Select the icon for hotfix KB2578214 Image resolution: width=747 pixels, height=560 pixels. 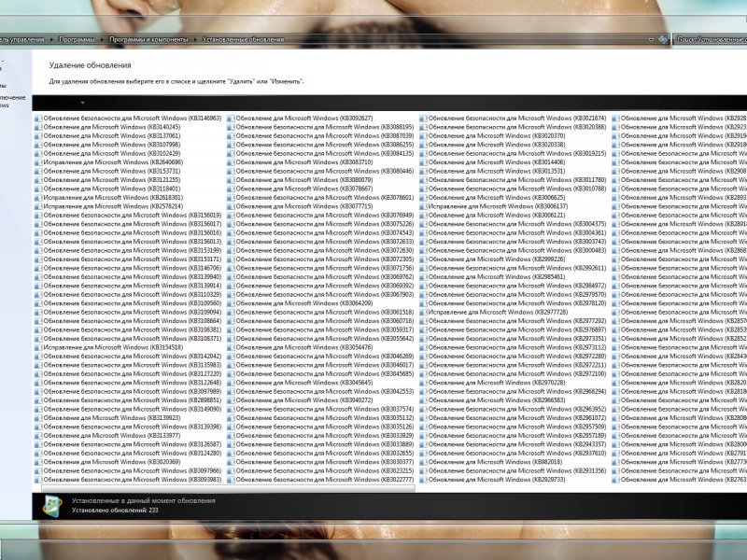38,206
